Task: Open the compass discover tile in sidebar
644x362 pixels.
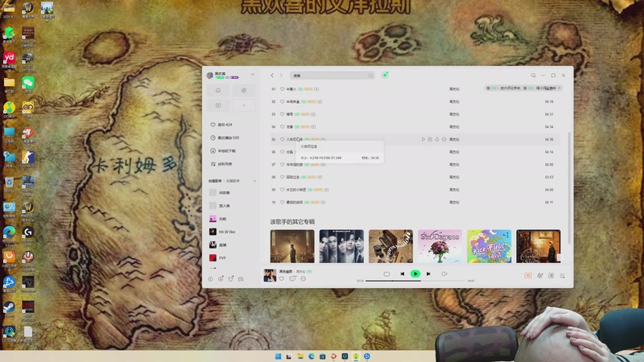Action: tap(244, 90)
